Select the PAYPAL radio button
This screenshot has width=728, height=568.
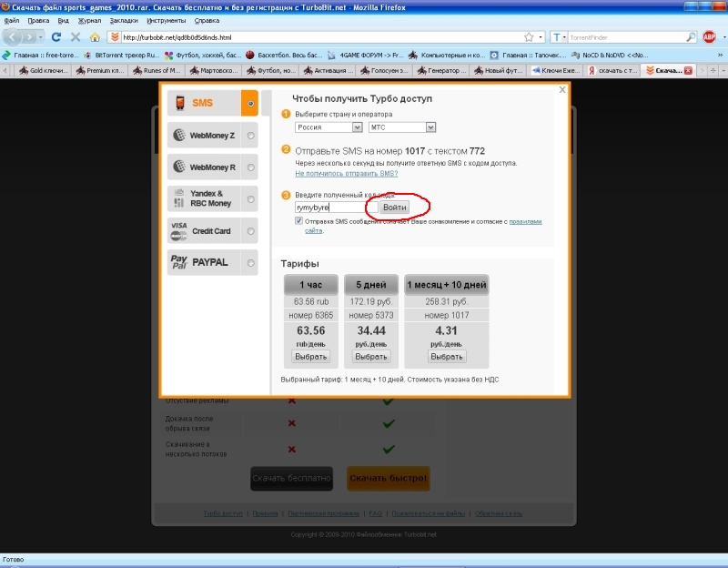[x=251, y=263]
